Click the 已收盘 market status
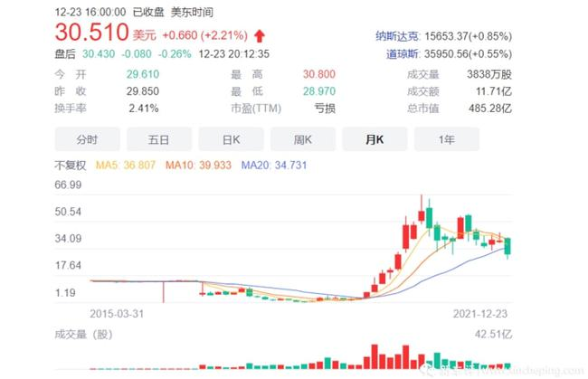The width and height of the screenshot is (588, 379). (x=148, y=13)
